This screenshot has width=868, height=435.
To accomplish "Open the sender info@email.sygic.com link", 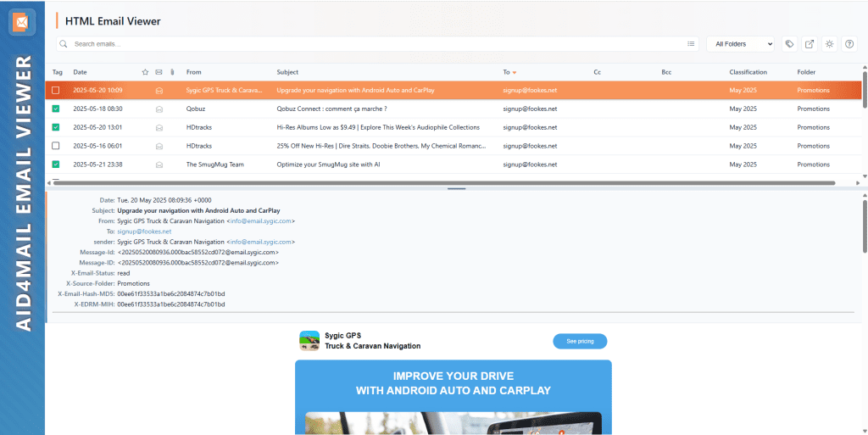I will (x=261, y=242).
